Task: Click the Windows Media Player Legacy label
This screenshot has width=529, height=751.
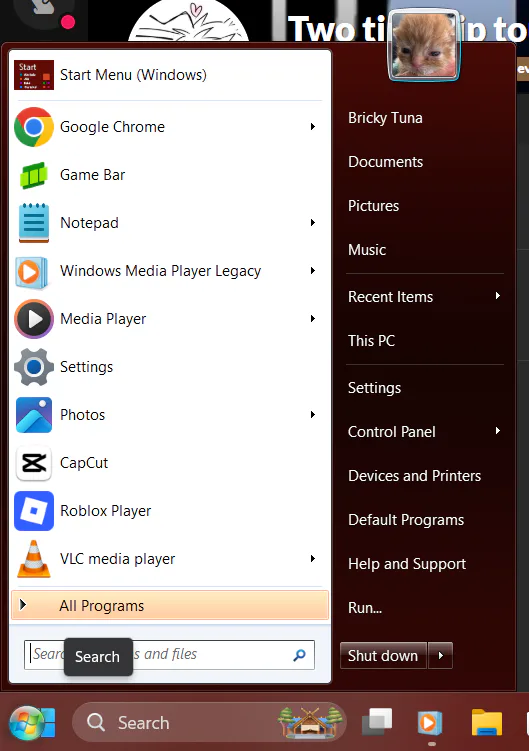Action: [x=161, y=271]
